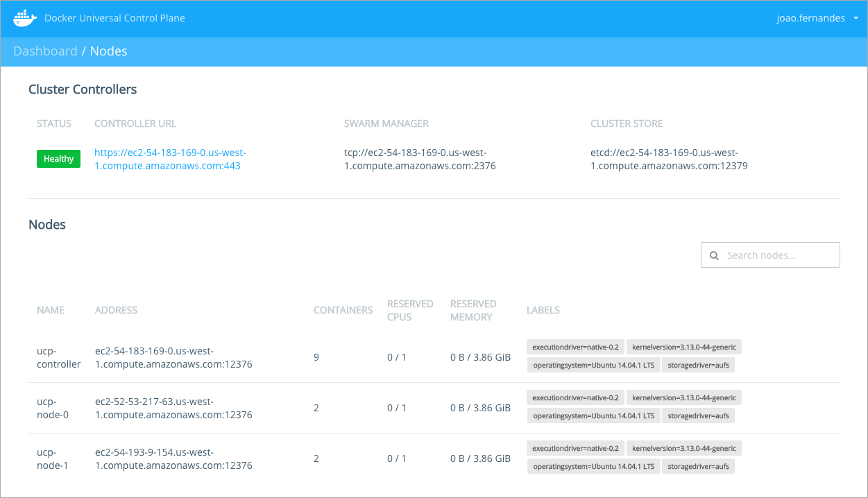Click ucp-controller's executiondriver=native-0.2 label
Viewport: 868px width, 498px height.
(575, 347)
